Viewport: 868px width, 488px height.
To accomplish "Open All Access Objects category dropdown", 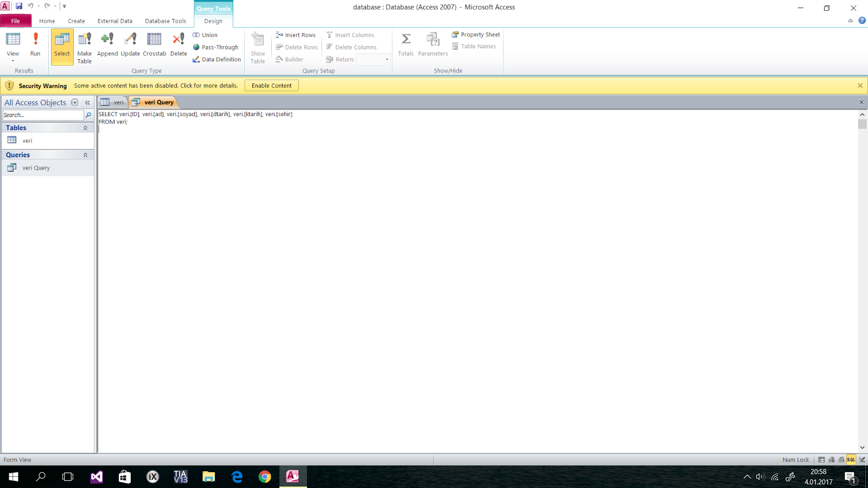I will 75,102.
